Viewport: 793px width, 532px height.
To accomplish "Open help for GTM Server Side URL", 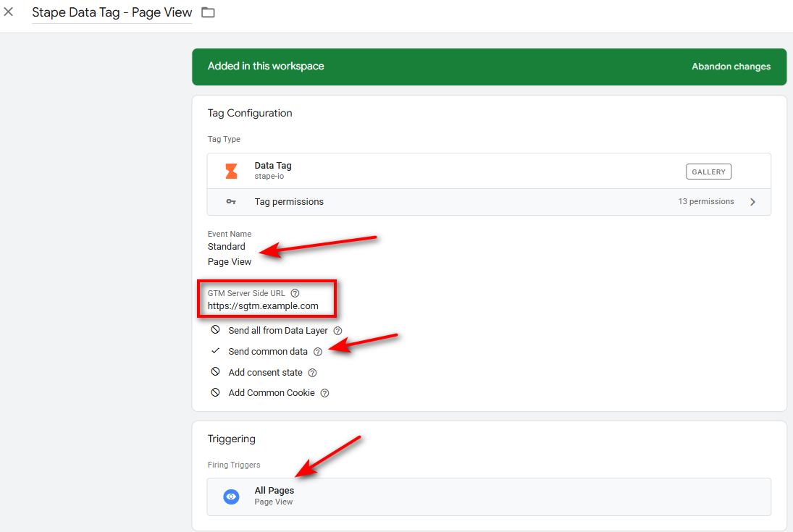I will [295, 293].
